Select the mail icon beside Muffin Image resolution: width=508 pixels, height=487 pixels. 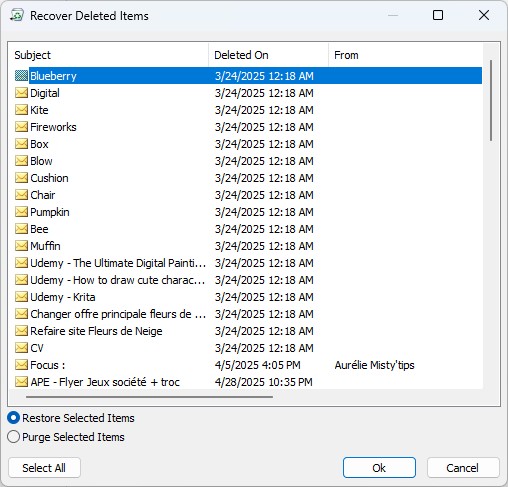pyautogui.click(x=21, y=246)
